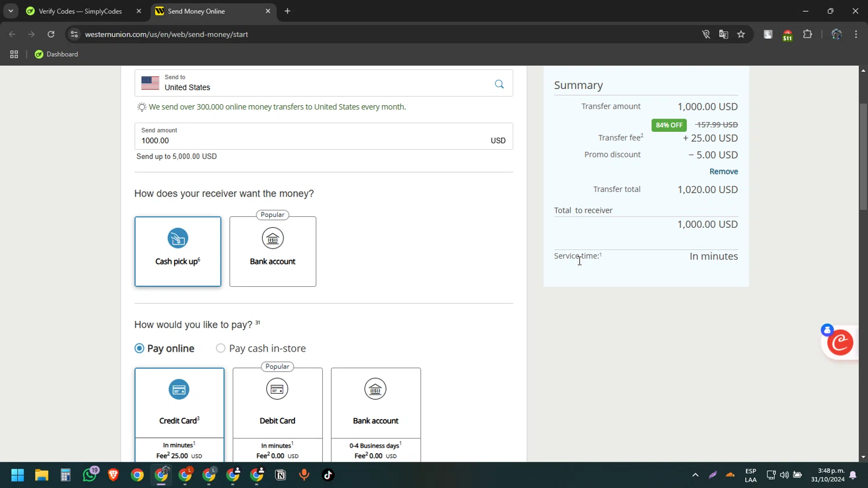
Task: Click the text 'Send up to 5,000.00 USD'
Action: click(x=176, y=157)
